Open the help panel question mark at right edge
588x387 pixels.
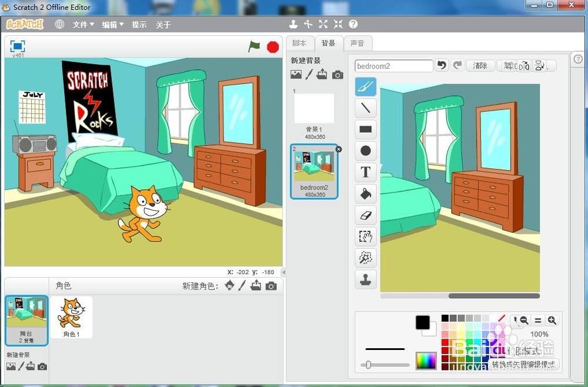[x=578, y=59]
